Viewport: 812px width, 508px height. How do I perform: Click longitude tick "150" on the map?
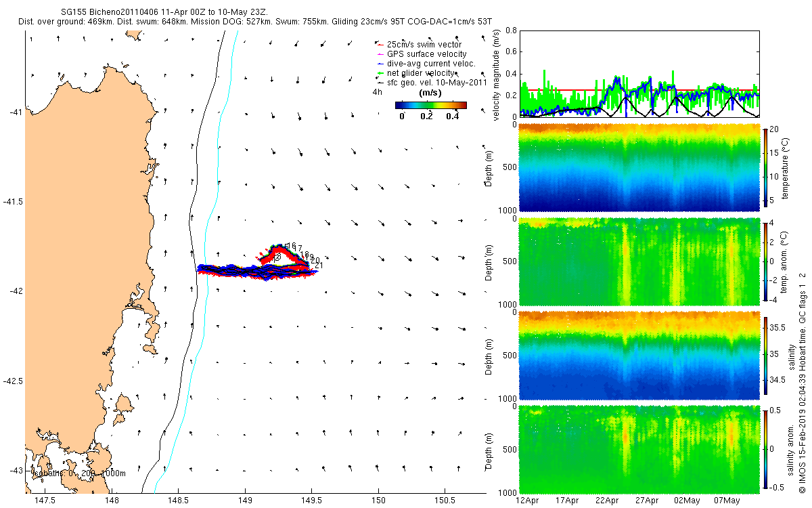378,501
